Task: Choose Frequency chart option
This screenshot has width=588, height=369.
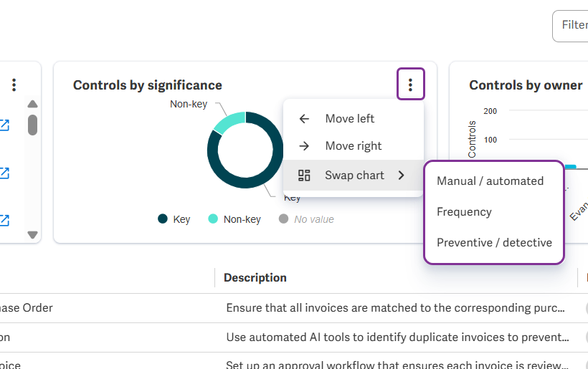Action: pyautogui.click(x=464, y=211)
